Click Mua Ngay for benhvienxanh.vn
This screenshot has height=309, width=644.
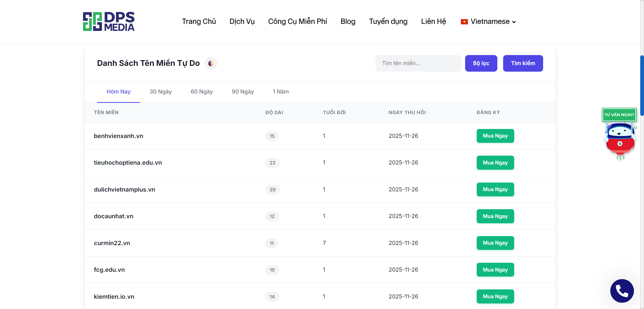click(495, 136)
